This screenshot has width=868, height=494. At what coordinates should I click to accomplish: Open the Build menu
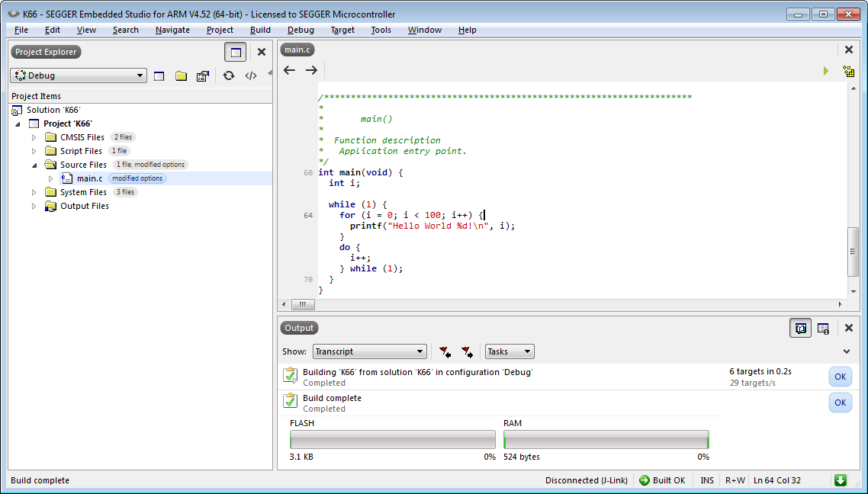pyautogui.click(x=260, y=30)
